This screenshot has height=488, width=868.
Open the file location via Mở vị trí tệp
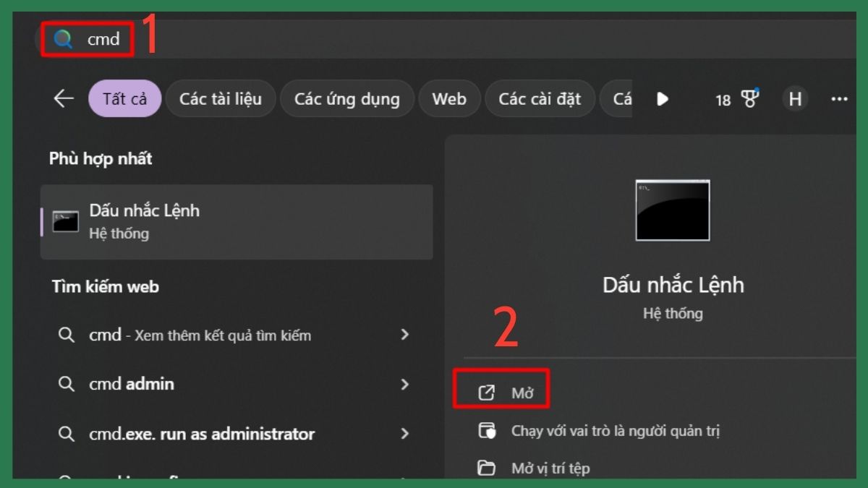tap(550, 468)
